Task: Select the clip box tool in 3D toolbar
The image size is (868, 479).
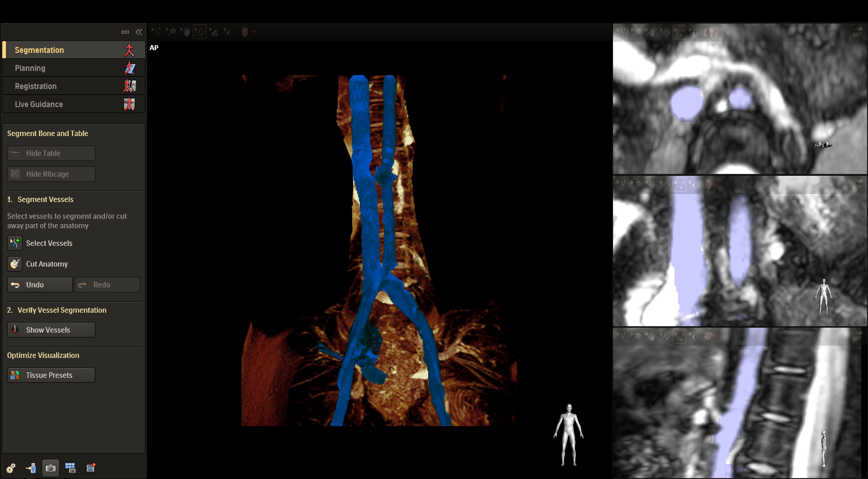Action: 214,32
